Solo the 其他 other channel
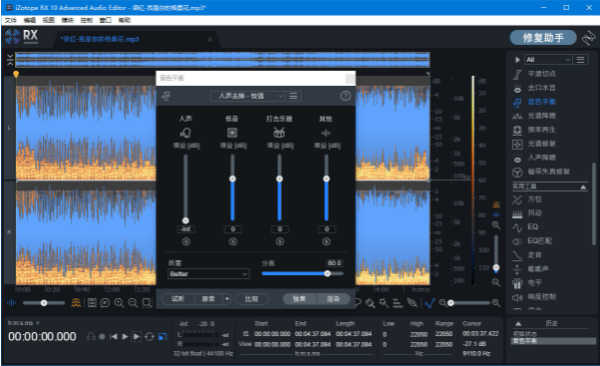This screenshot has height=366, width=600. click(326, 242)
